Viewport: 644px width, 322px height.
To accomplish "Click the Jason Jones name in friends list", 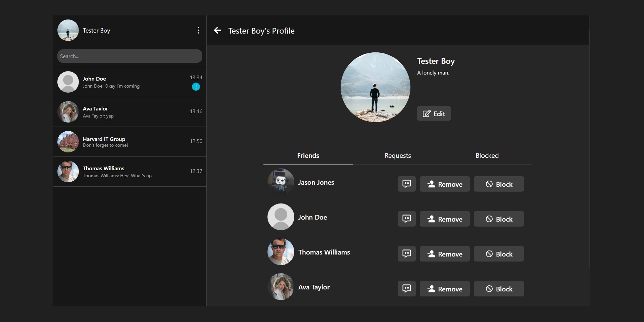I will (x=316, y=182).
